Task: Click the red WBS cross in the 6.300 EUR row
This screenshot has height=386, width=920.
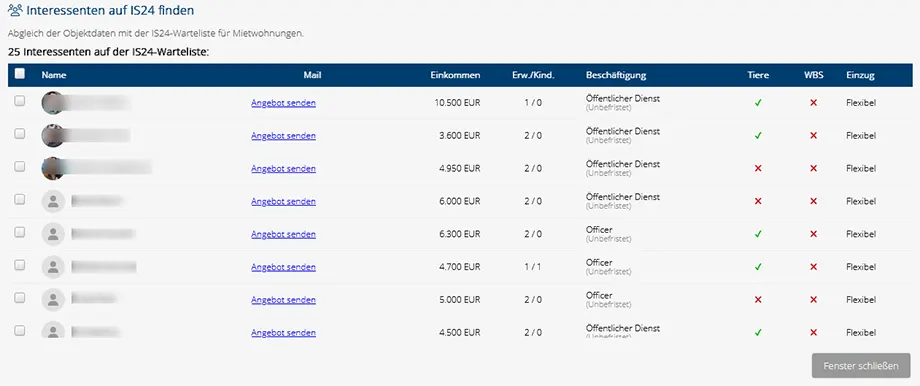Action: coord(813,234)
